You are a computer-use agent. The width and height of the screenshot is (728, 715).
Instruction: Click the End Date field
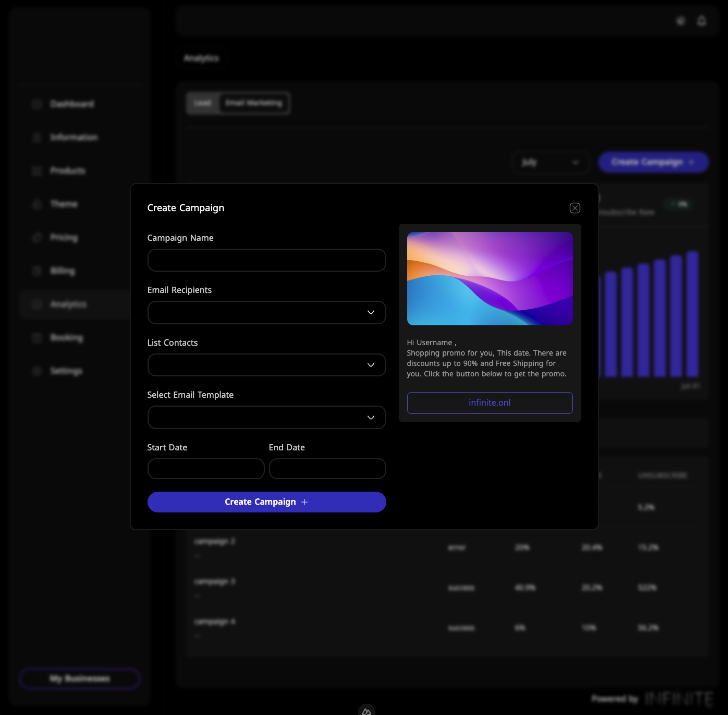point(327,468)
